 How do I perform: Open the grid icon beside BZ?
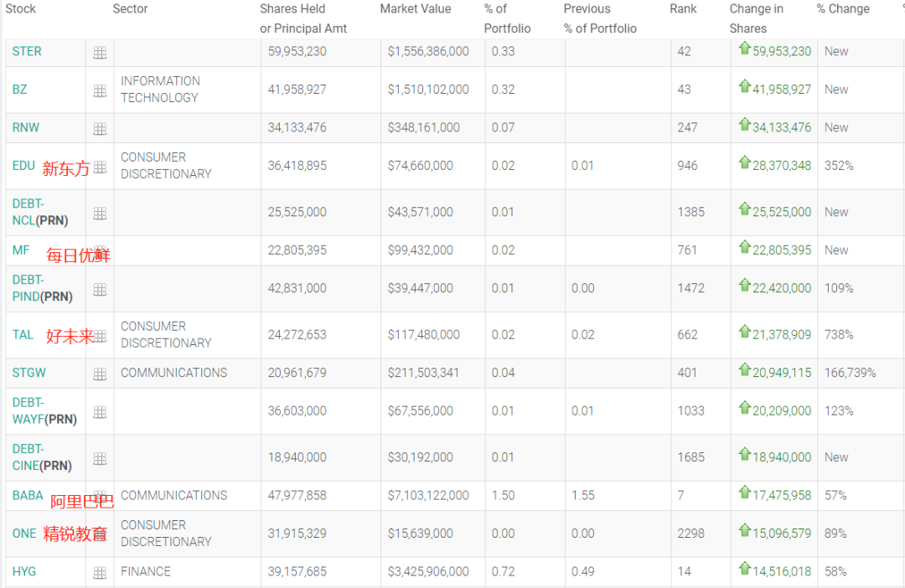(100, 90)
